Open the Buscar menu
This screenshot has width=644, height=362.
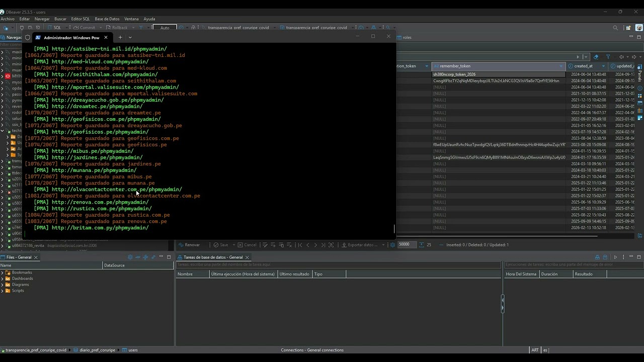[60, 19]
